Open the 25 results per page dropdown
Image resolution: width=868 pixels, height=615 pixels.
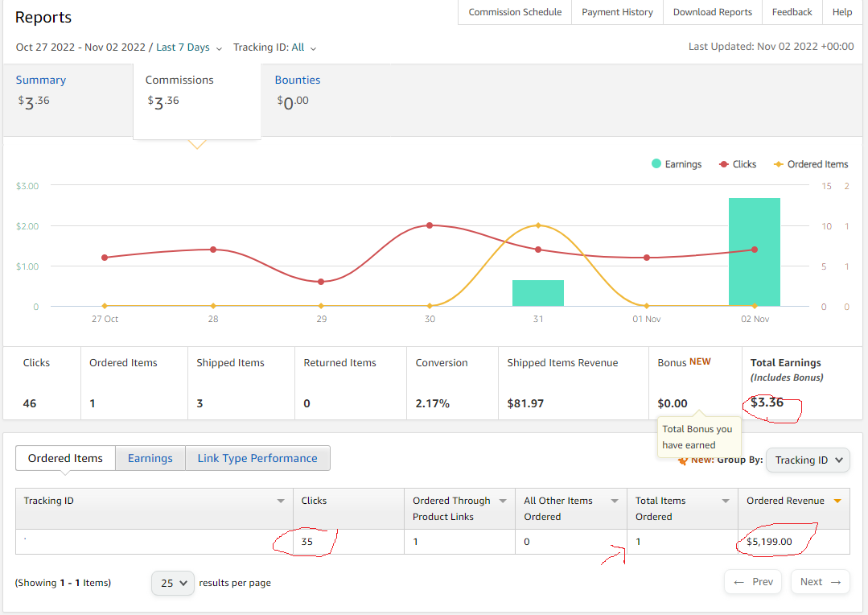coord(173,583)
